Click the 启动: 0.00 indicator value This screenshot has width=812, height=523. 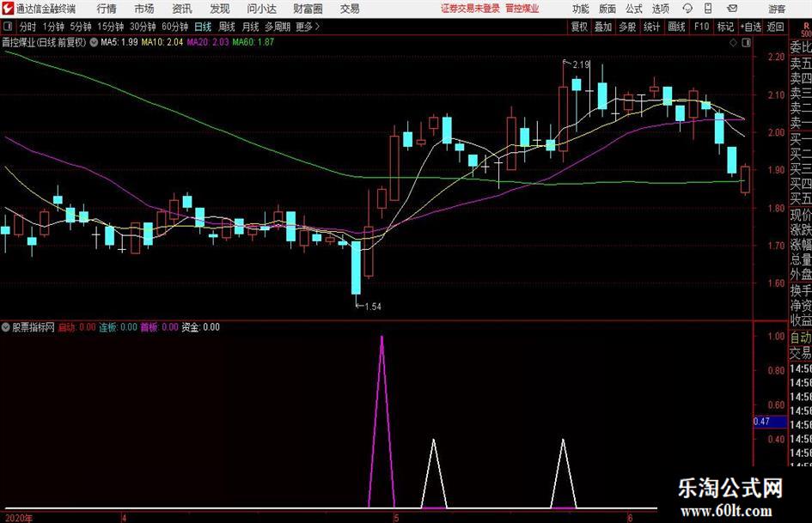[76, 327]
